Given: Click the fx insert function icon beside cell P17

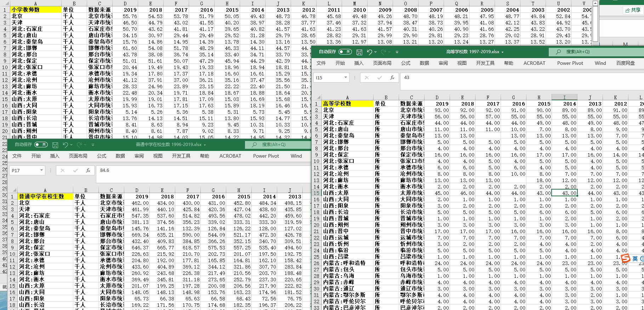Looking at the screenshot, I should pos(88,170).
